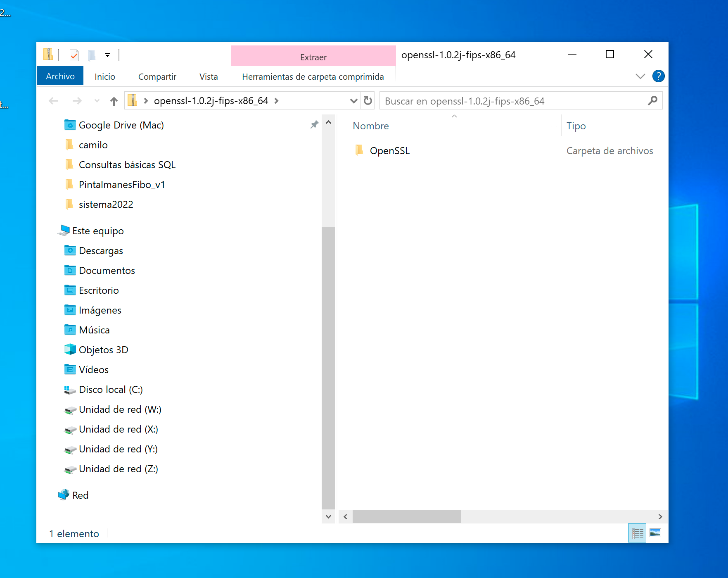Viewport: 728px width, 578px height.
Task: Open the Customize Quick Access Toolbar dropdown
Action: pyautogui.click(x=107, y=55)
